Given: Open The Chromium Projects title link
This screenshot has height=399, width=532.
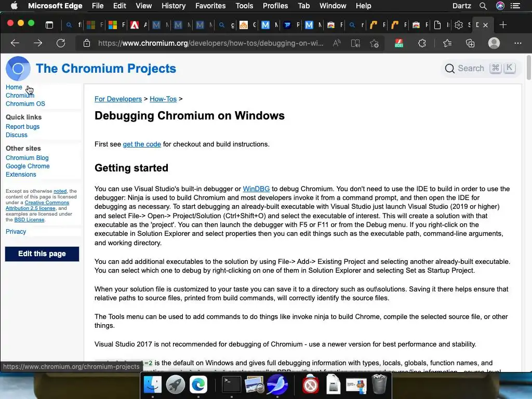Looking at the screenshot, I should click(106, 69).
